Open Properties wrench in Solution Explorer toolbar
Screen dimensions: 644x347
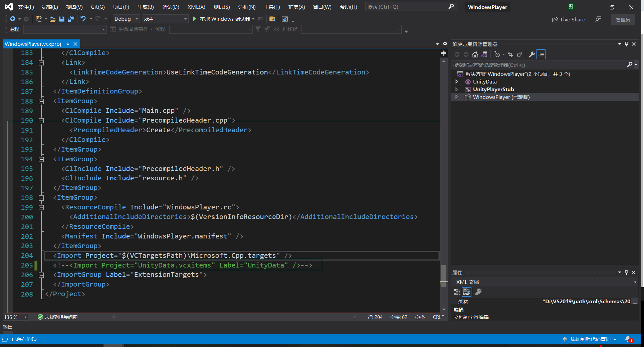(531, 54)
